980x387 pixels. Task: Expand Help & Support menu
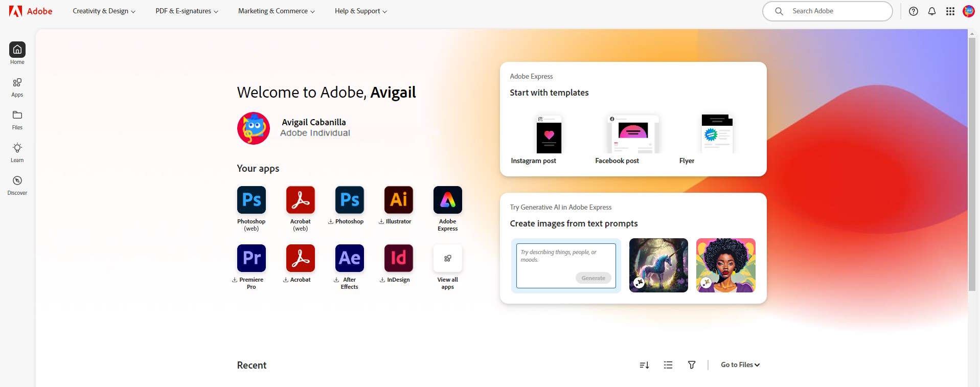361,11
